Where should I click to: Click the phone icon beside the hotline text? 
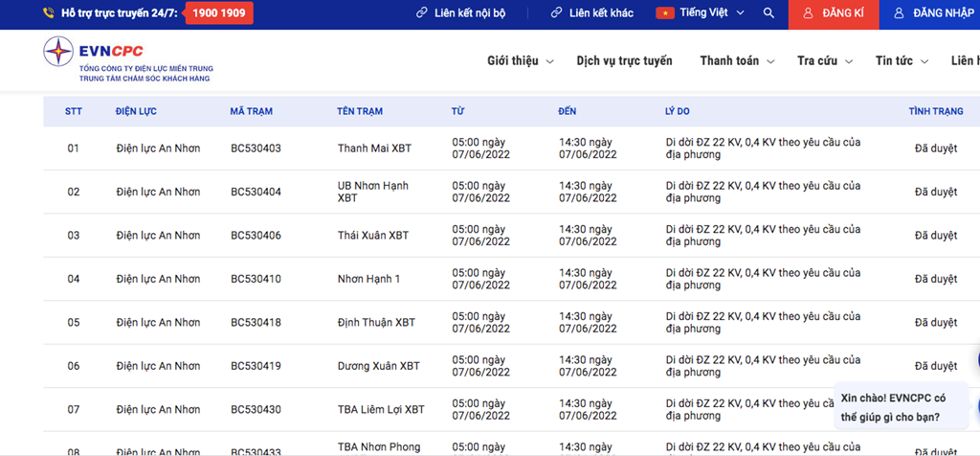[x=49, y=14]
